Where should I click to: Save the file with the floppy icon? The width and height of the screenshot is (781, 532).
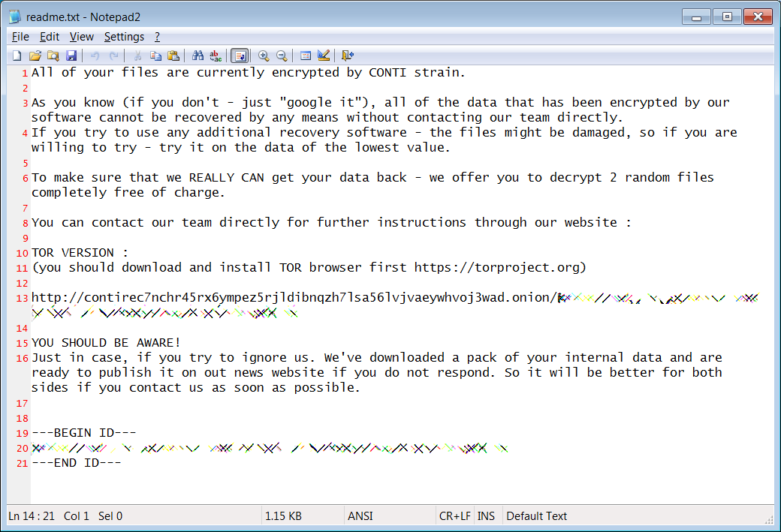pyautogui.click(x=71, y=56)
